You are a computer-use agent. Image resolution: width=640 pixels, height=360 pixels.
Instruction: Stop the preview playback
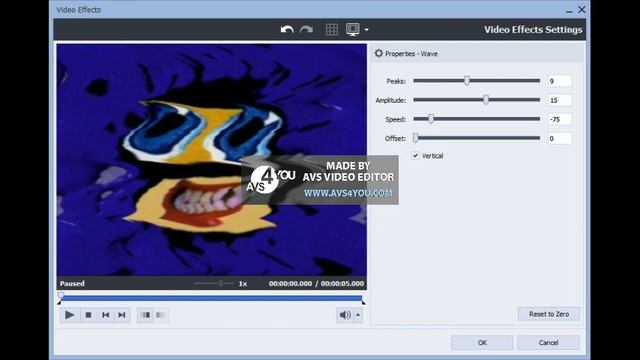coord(88,315)
